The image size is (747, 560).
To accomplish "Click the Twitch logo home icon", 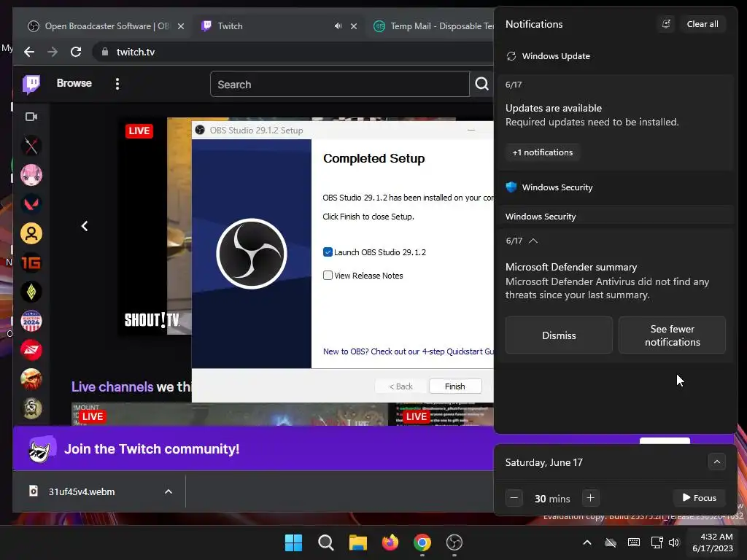I will coord(31,85).
